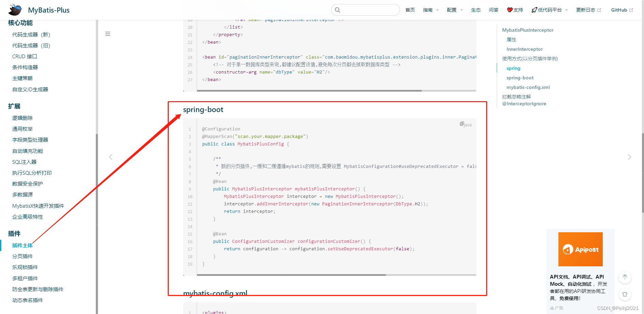Viewport: 644px width, 314px height.
Task: Jump to spring-boot in page outline
Action: tap(520, 78)
